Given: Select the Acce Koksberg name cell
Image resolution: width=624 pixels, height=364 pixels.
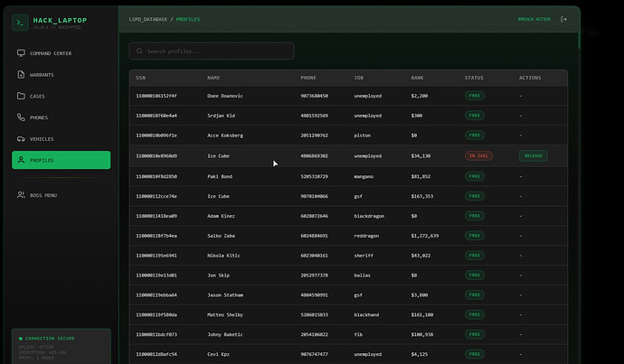Looking at the screenshot, I should point(225,135).
